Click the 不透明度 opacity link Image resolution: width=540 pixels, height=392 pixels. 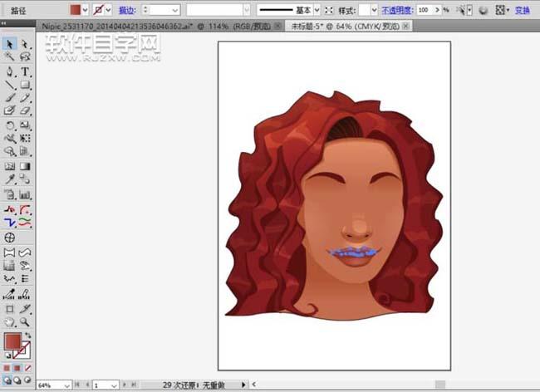pos(397,9)
